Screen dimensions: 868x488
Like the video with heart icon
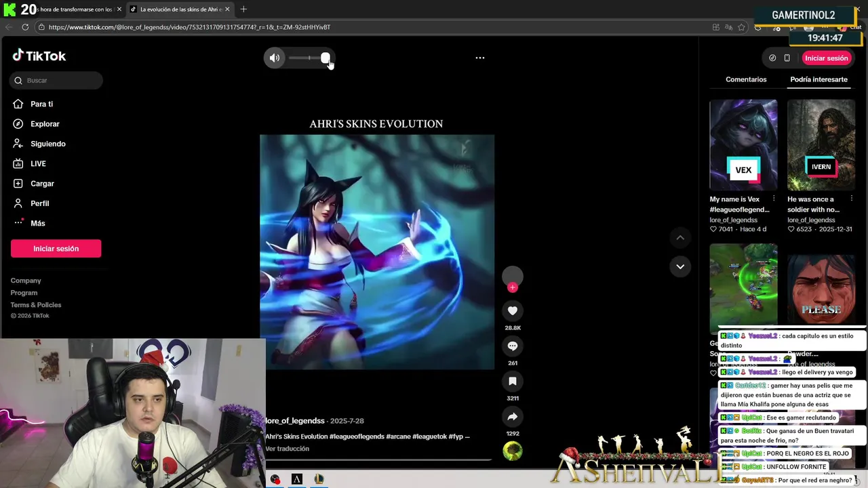(x=513, y=310)
